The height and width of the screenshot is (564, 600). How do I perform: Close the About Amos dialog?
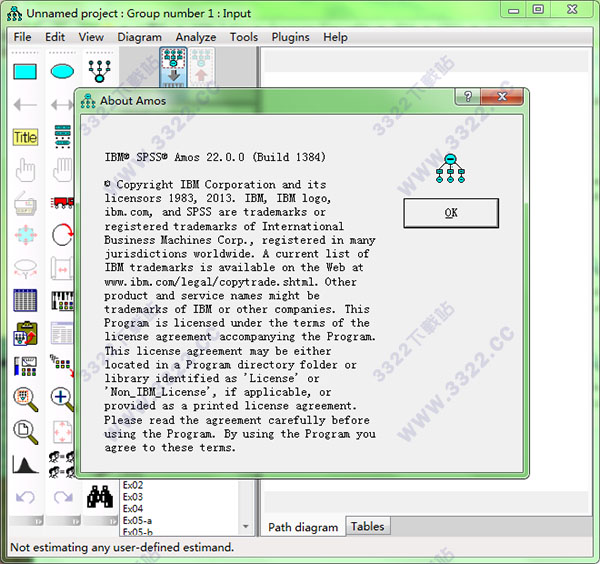pos(502,96)
